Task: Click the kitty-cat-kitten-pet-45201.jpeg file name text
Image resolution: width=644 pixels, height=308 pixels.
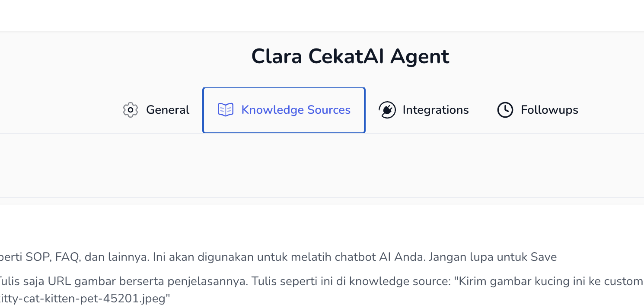Action: point(82,298)
